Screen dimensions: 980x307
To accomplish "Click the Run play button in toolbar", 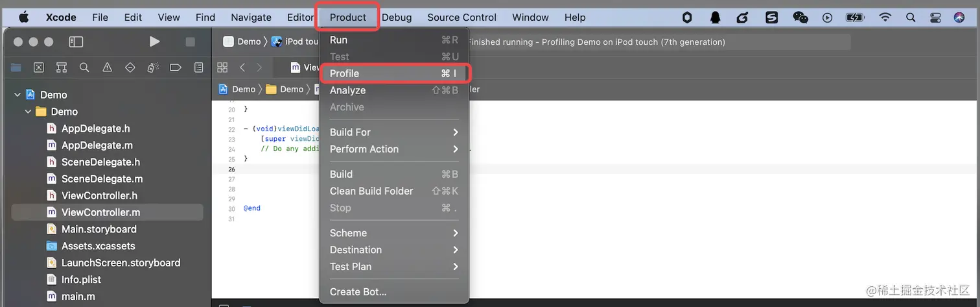I will 154,42.
